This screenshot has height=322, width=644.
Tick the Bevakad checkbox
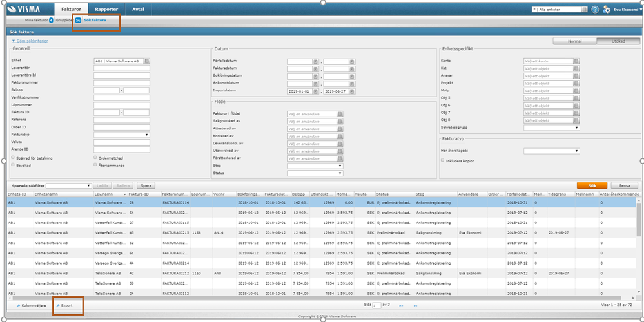point(14,165)
